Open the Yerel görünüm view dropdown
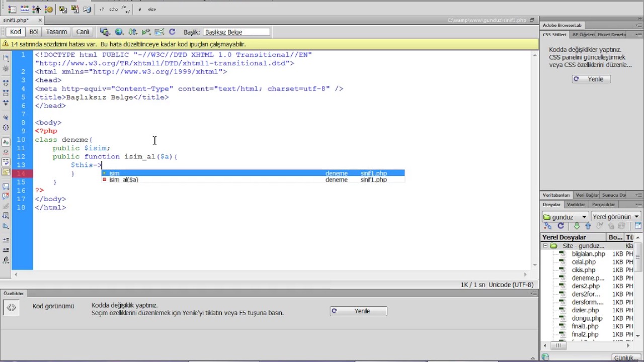644x362 pixels. 616,217
